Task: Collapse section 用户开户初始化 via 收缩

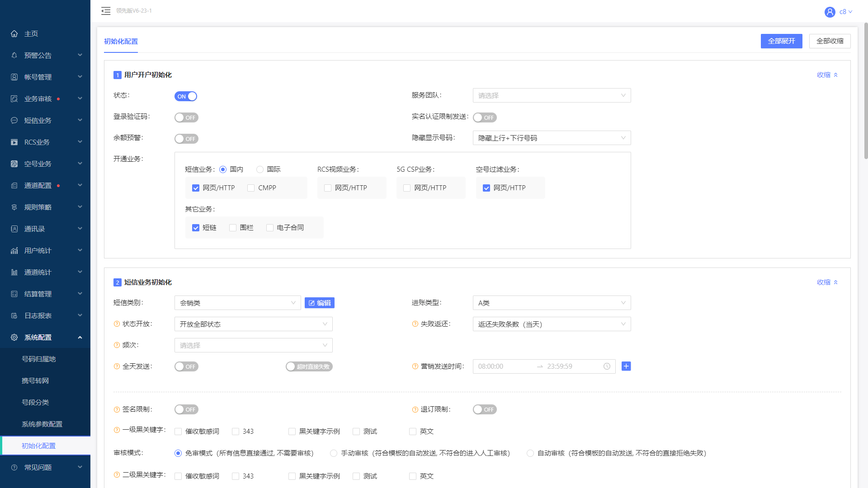Action: coord(827,75)
